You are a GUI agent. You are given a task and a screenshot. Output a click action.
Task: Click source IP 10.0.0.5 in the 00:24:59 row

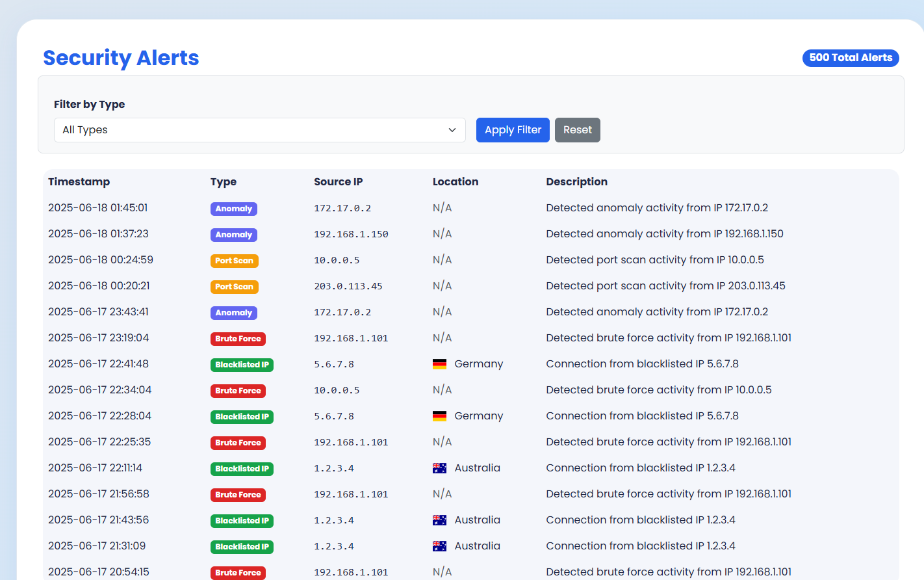(337, 260)
